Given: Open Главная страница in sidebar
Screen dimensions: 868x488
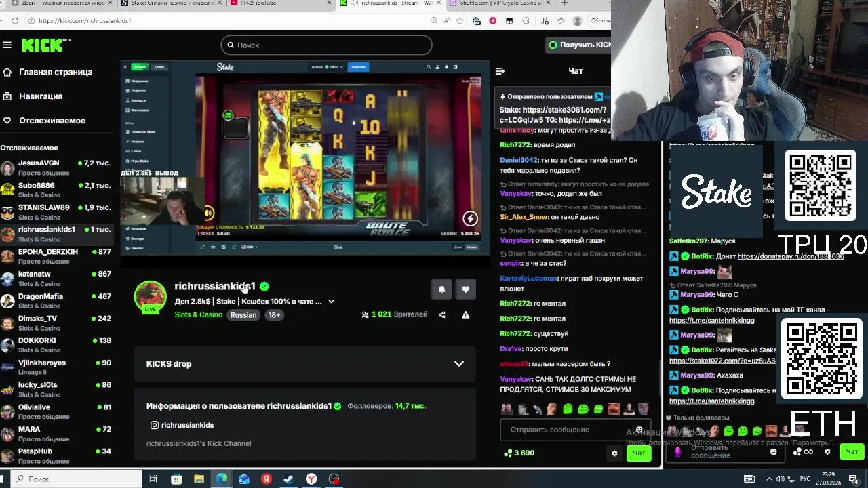Looking at the screenshot, I should pos(56,72).
